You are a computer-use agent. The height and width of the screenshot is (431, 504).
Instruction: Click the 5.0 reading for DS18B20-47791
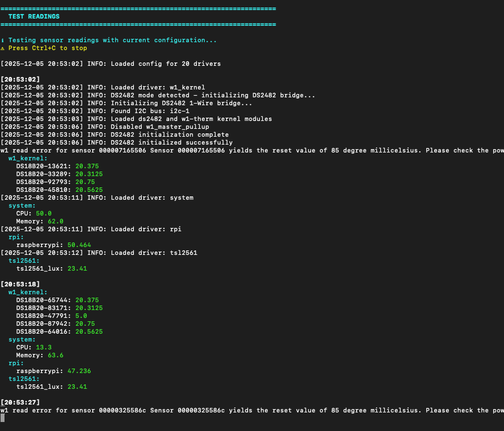81,316
